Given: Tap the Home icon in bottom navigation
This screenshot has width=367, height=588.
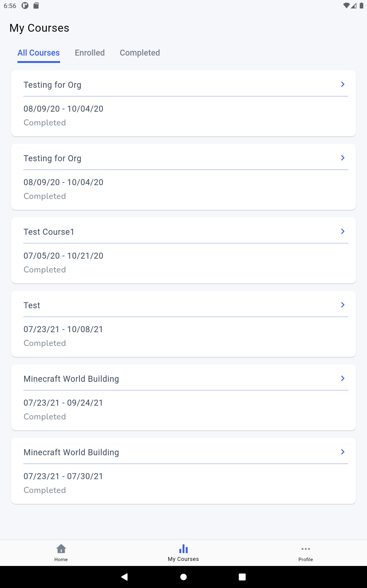Looking at the screenshot, I should 61,549.
